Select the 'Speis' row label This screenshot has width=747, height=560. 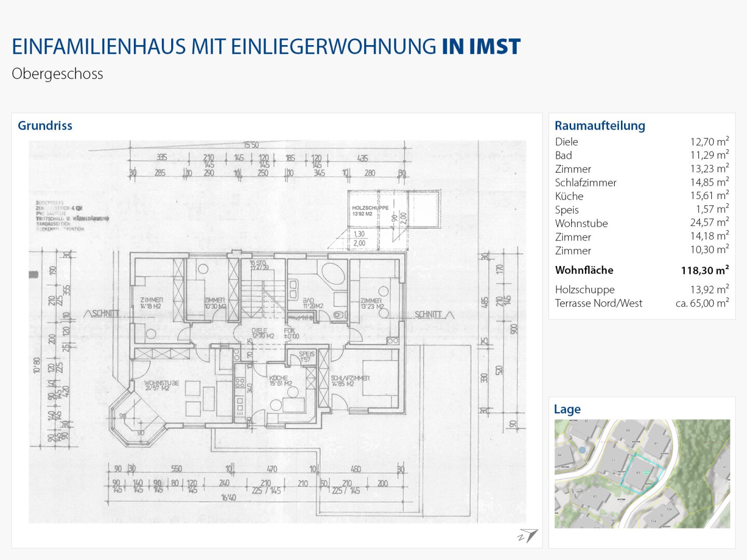(566, 209)
